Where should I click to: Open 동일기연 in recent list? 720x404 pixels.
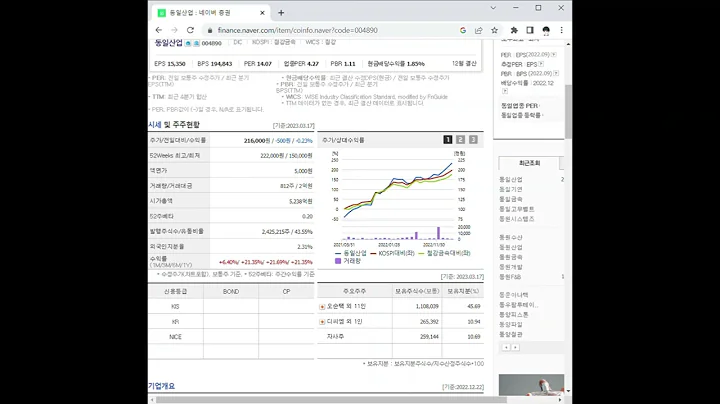(511, 189)
